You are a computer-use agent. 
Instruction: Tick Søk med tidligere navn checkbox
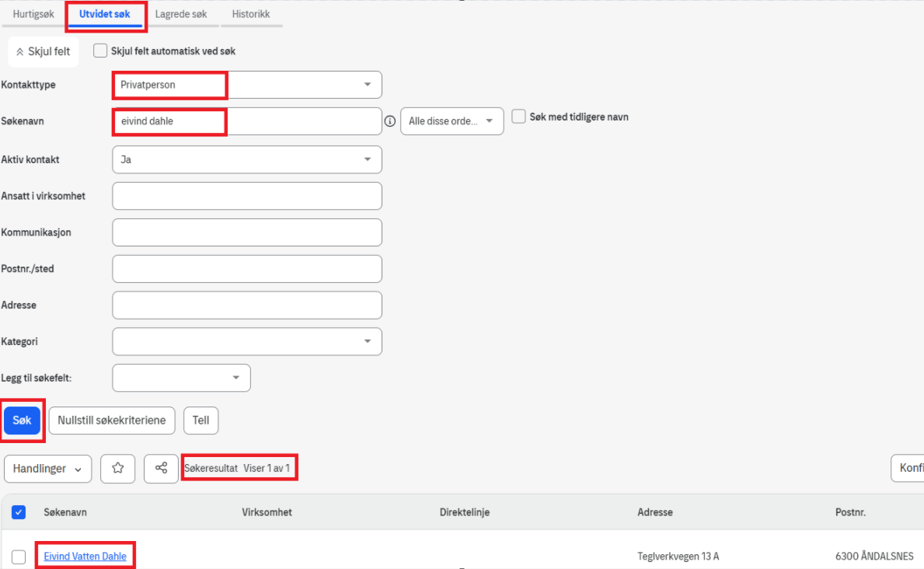[519, 117]
